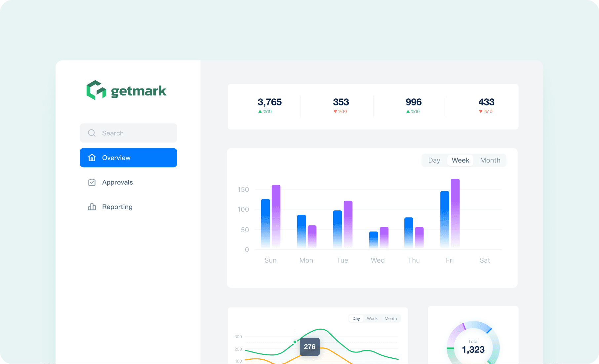Click the Sat axis label
Image resolution: width=599 pixels, height=364 pixels.
[x=485, y=260]
